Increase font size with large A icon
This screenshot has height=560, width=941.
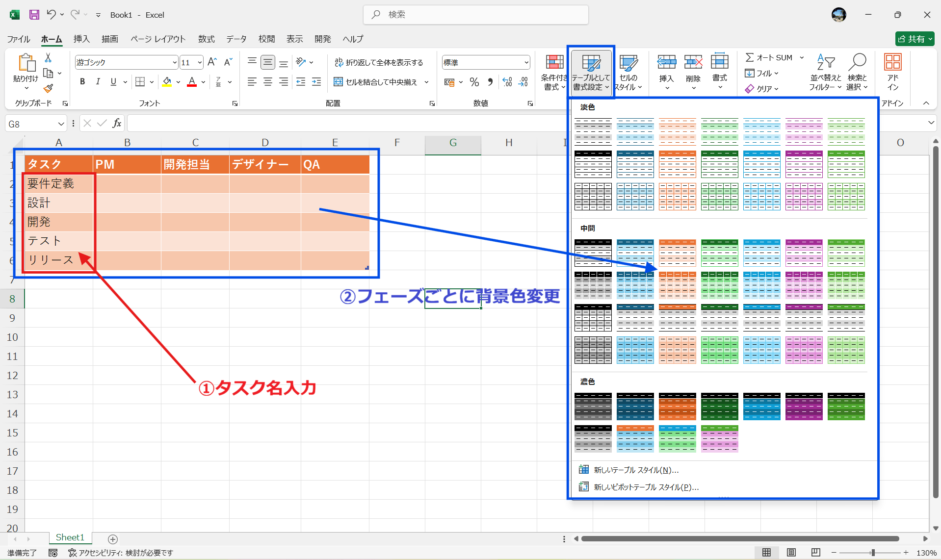tap(212, 62)
